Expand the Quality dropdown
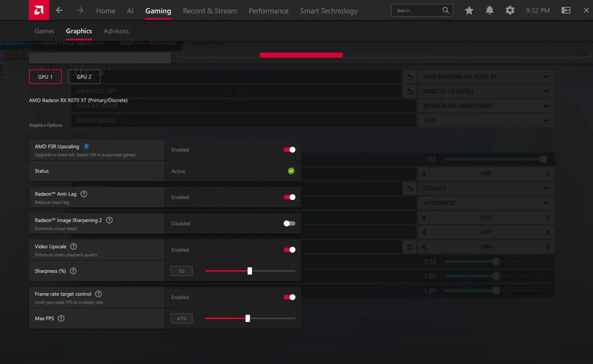The image size is (593, 364). tap(485, 188)
